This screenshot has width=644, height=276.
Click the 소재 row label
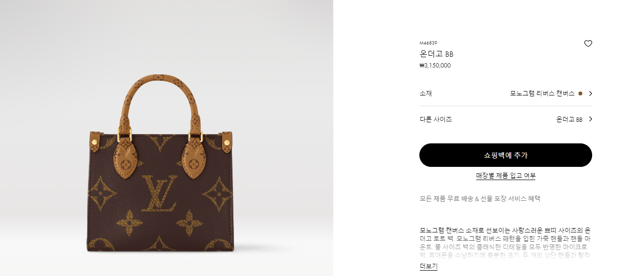click(x=425, y=93)
